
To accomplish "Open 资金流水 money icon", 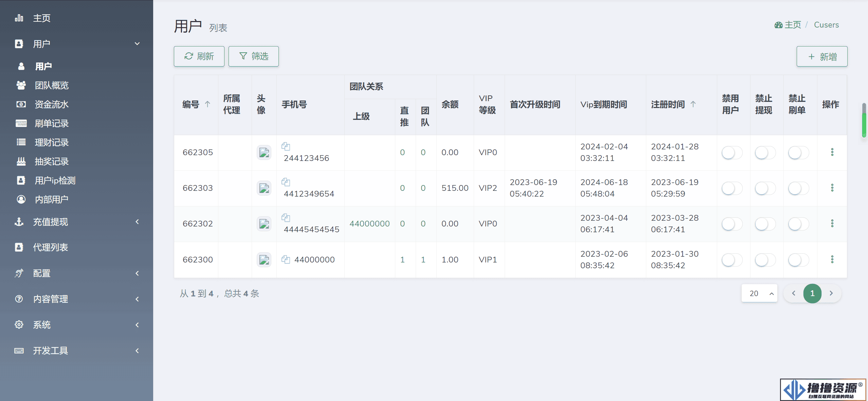I will (21, 104).
